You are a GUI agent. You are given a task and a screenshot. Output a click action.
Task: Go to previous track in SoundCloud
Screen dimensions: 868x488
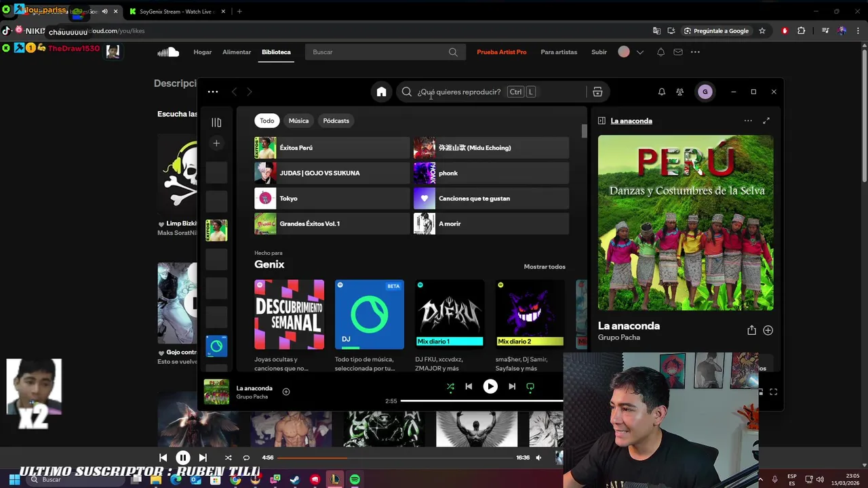click(163, 457)
